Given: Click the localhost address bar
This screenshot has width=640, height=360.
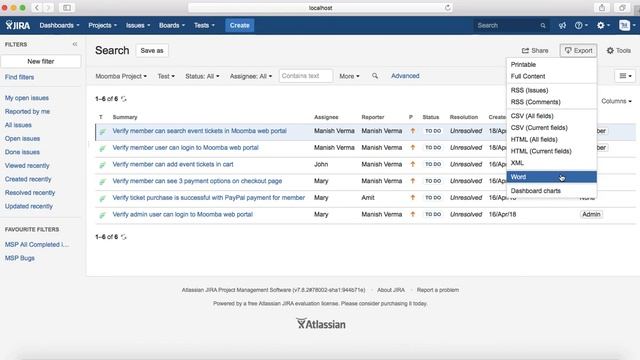Looking at the screenshot, I should click(320, 8).
